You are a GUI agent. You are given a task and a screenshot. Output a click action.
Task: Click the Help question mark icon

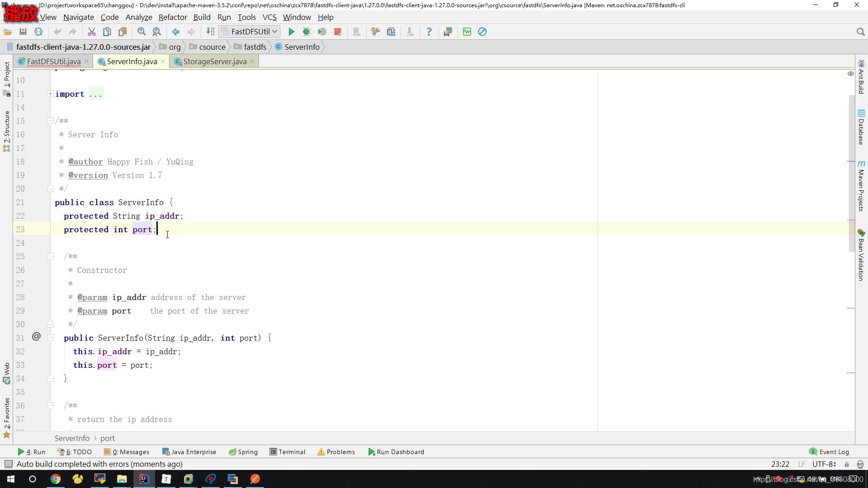pos(429,32)
